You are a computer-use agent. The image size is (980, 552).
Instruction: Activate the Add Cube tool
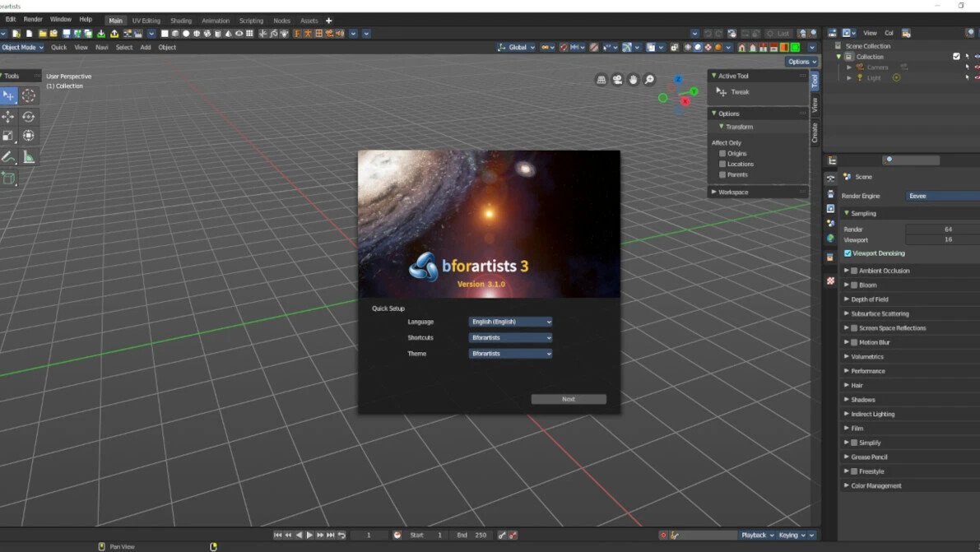pos(9,179)
